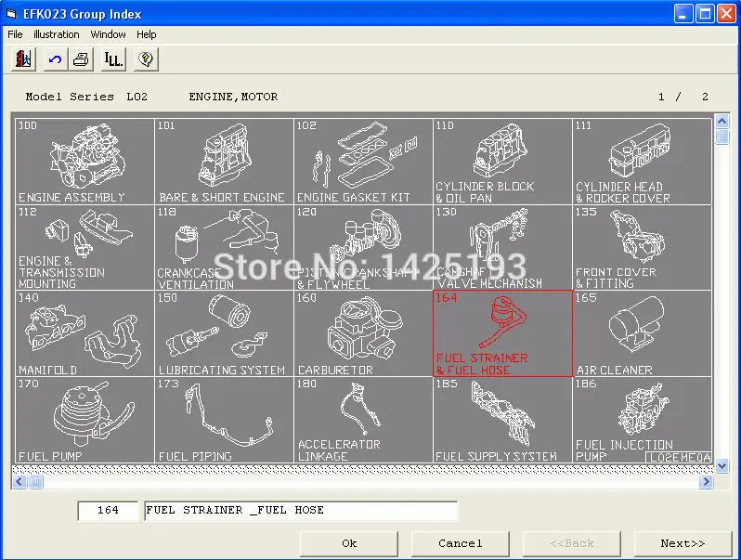
Task: Select group 180 Accelerator Linkage
Action: click(363, 420)
